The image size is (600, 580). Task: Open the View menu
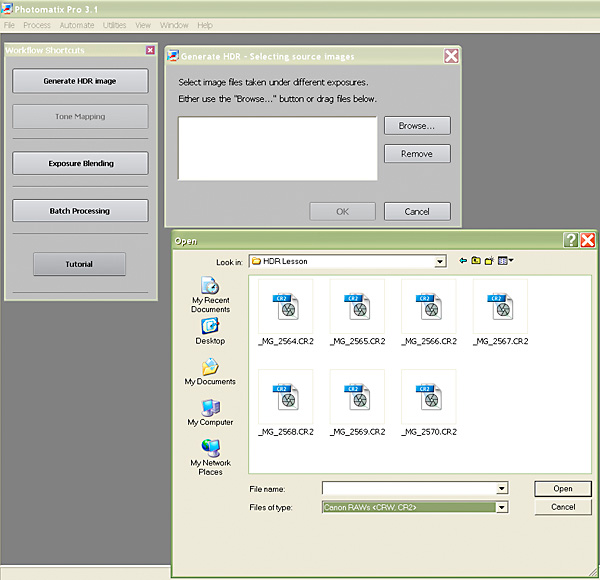click(x=143, y=25)
